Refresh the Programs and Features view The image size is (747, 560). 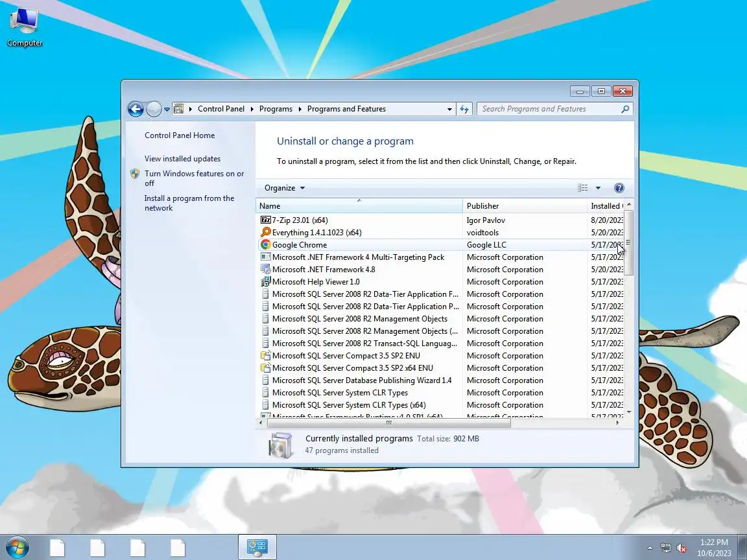click(464, 109)
